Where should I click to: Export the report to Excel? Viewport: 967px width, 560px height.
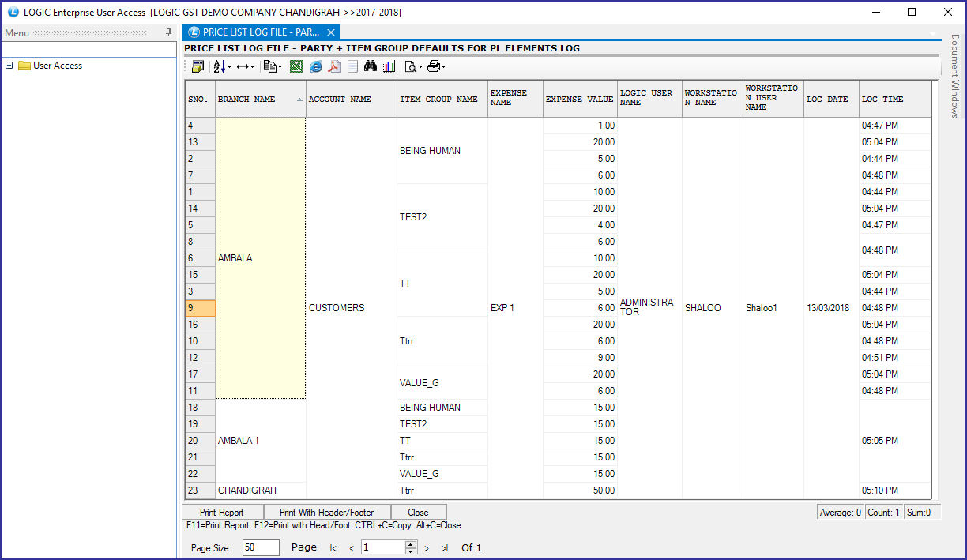(296, 66)
